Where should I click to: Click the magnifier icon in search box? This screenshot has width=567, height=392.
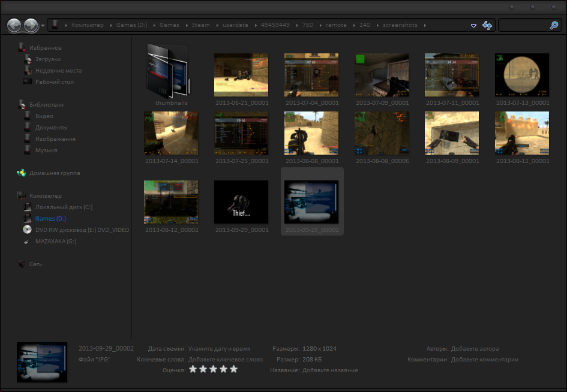(x=554, y=26)
